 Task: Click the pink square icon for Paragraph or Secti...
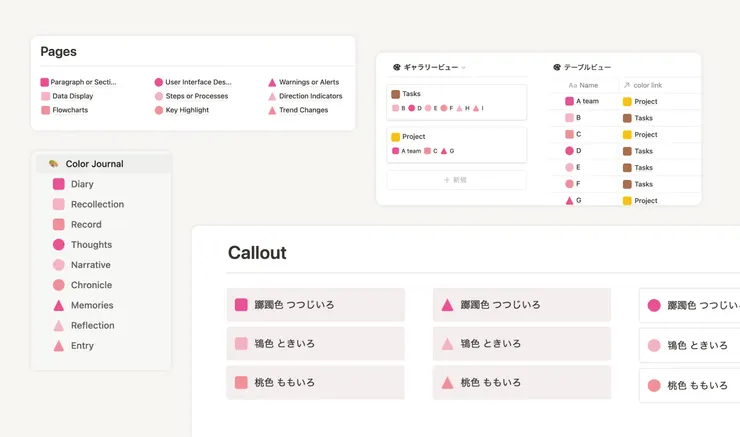click(x=45, y=82)
